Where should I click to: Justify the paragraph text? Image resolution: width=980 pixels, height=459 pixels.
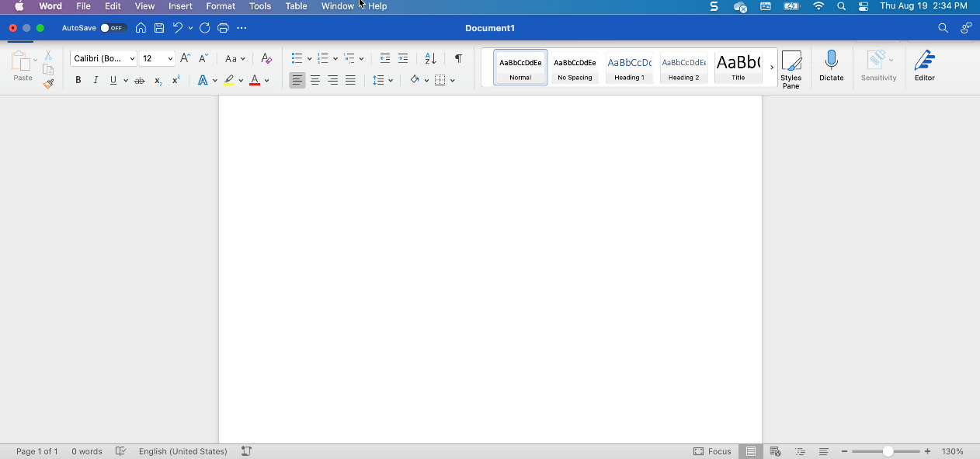[x=351, y=80]
